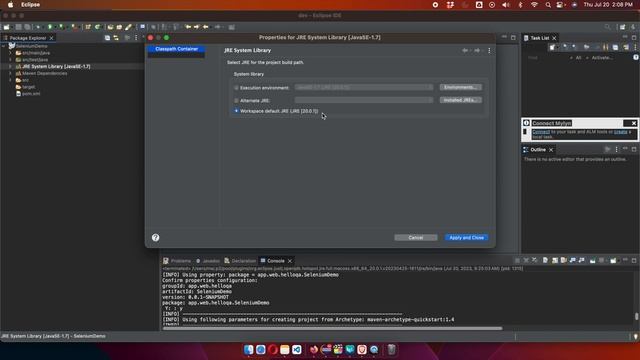Click the Installed JREs... button
Viewport: 640px width, 360px height.
click(x=460, y=100)
